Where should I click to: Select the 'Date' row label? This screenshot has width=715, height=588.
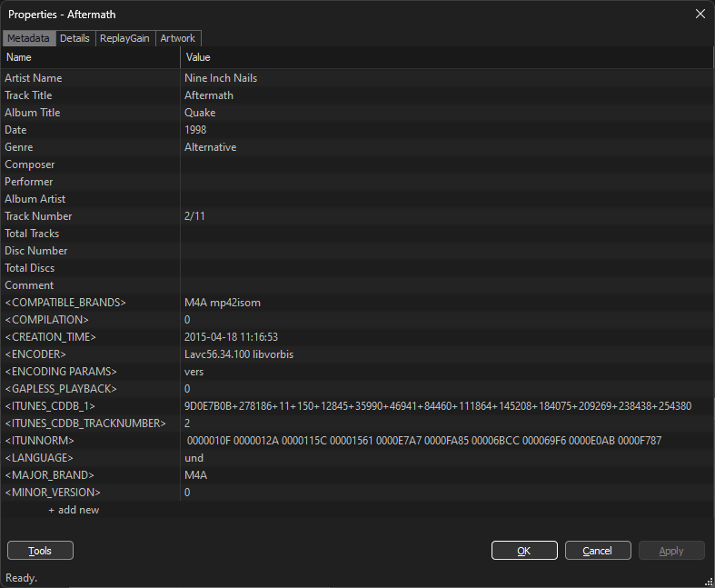click(15, 130)
